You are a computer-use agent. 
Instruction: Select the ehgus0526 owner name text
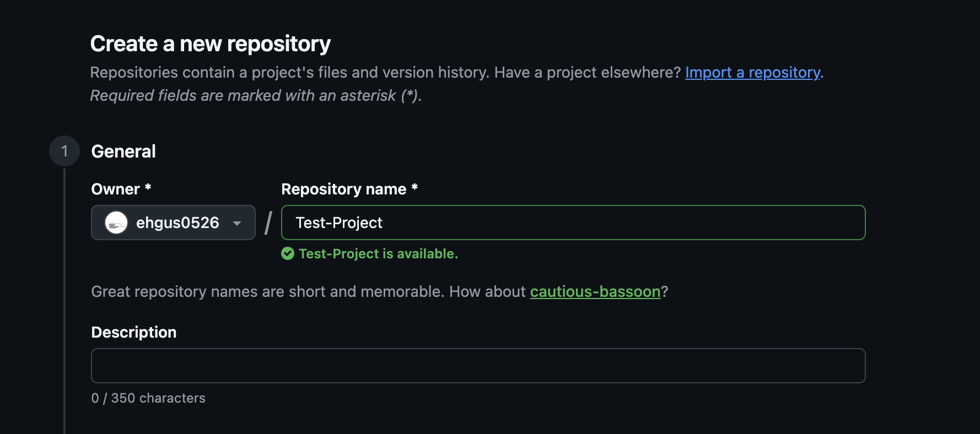pos(177,223)
